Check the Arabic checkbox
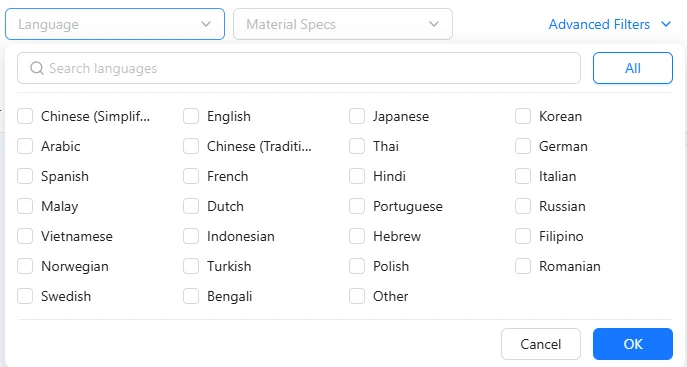Image resolution: width=687 pixels, height=367 pixels. [x=25, y=146]
